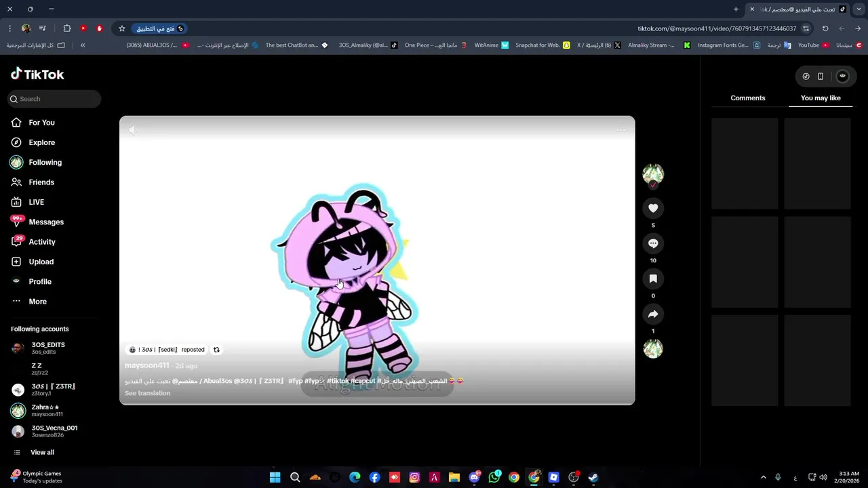Switch to the You may like tab
This screenshot has width=868, height=488.
pos(821,98)
